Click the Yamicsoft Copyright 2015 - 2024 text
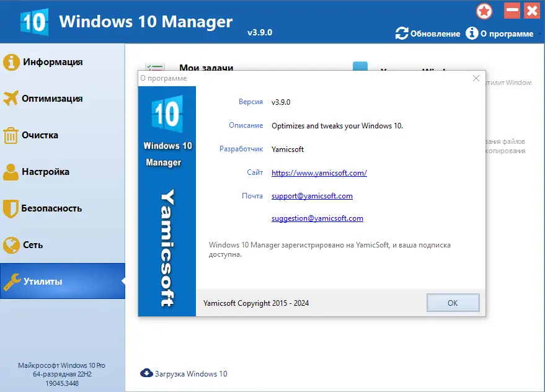545x392 pixels. click(256, 303)
